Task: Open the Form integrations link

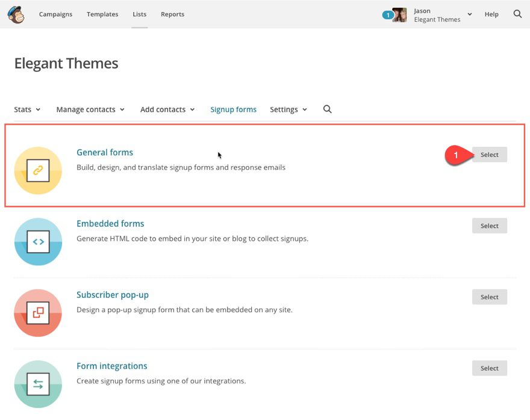Action: 112,366
